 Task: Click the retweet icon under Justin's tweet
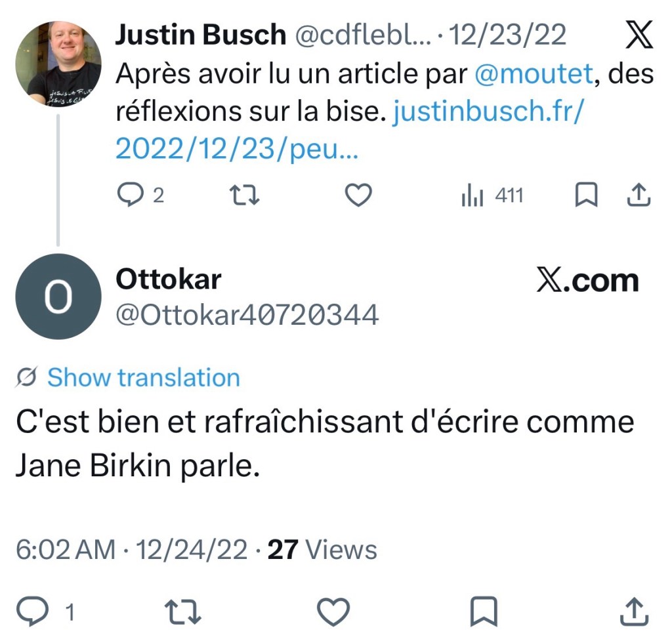244,195
